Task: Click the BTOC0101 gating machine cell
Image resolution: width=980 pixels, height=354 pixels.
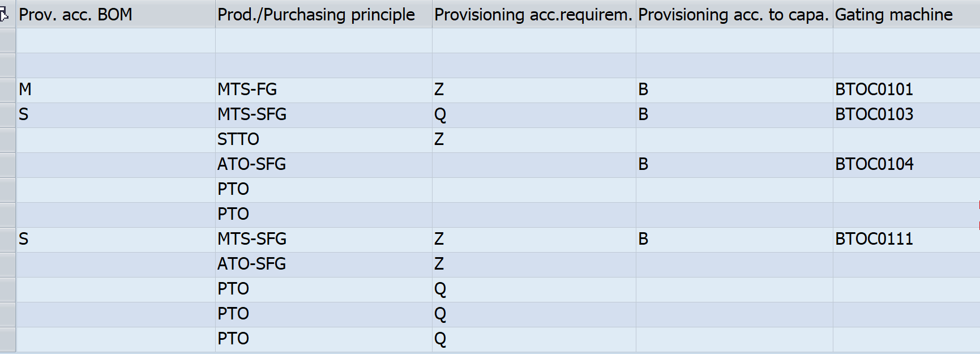Action: click(x=906, y=90)
